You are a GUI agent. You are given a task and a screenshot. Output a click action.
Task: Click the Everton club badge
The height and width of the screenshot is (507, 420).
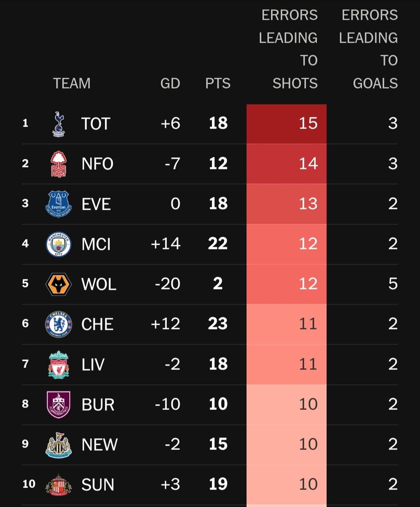[x=59, y=204]
